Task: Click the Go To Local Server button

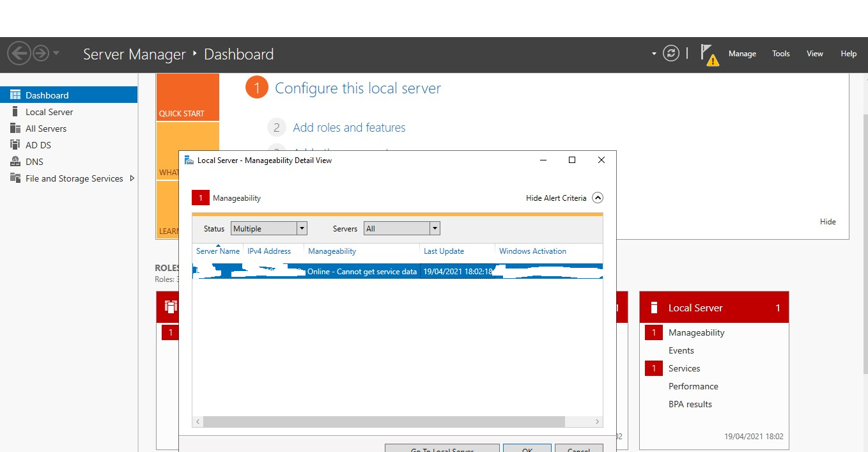Action: pyautogui.click(x=442, y=448)
